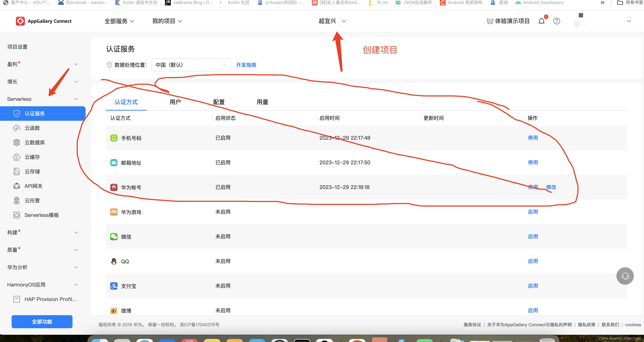This screenshot has height=342, width=644.
Task: Enable the QQ auth method
Action: pos(533,261)
